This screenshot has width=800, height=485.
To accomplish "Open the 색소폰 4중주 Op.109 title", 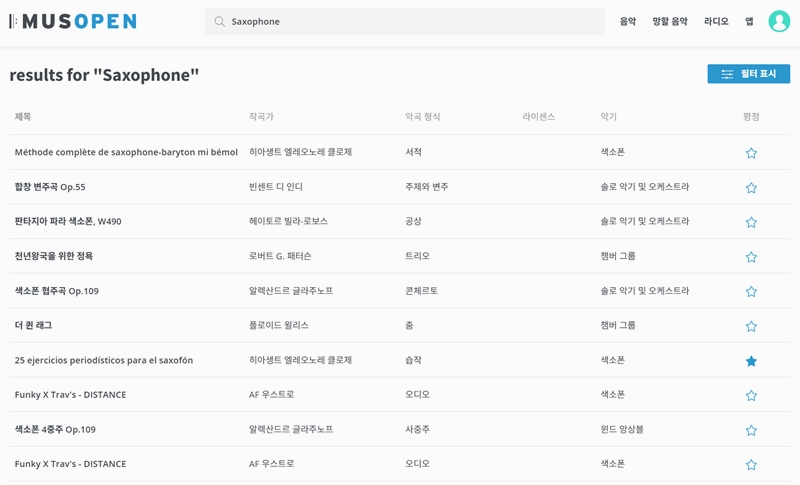I will [x=55, y=429].
